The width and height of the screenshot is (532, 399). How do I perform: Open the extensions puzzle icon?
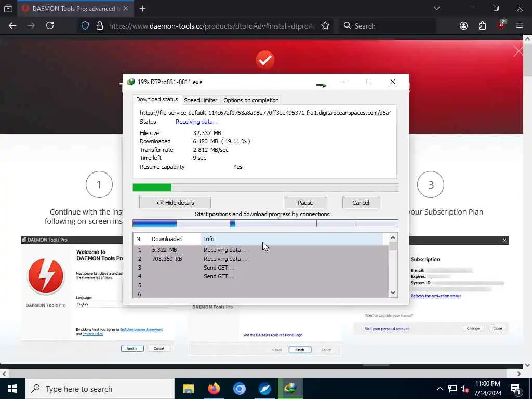482,26
